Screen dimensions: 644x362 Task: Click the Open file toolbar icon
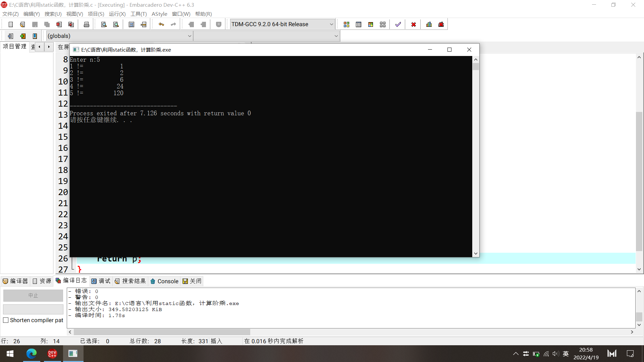click(22, 24)
